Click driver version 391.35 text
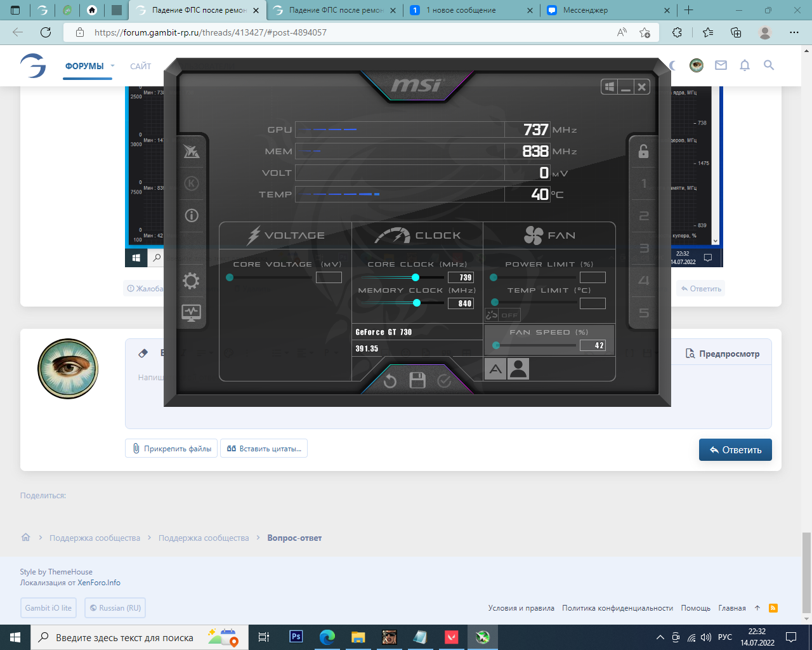 (x=367, y=348)
